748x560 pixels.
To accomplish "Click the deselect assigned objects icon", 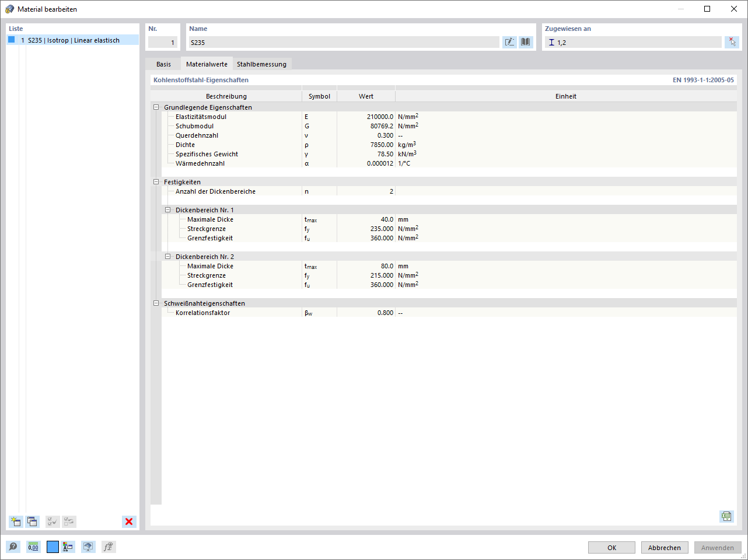I will coord(732,42).
